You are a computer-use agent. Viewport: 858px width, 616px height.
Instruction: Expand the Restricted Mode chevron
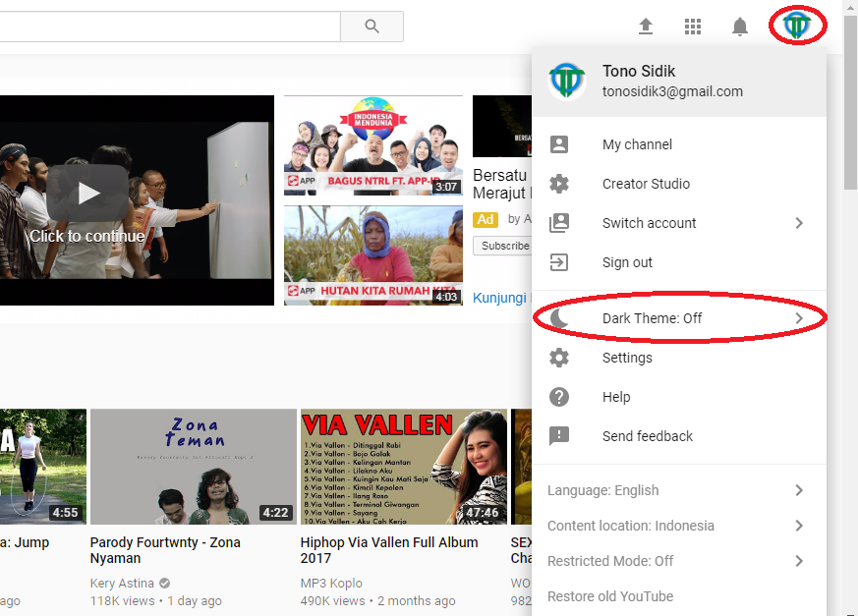click(x=799, y=561)
